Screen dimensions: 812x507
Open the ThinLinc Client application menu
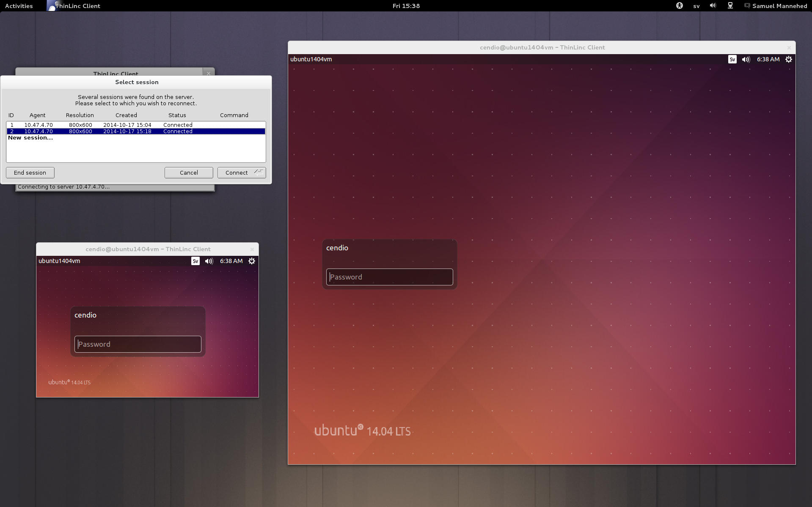74,6
